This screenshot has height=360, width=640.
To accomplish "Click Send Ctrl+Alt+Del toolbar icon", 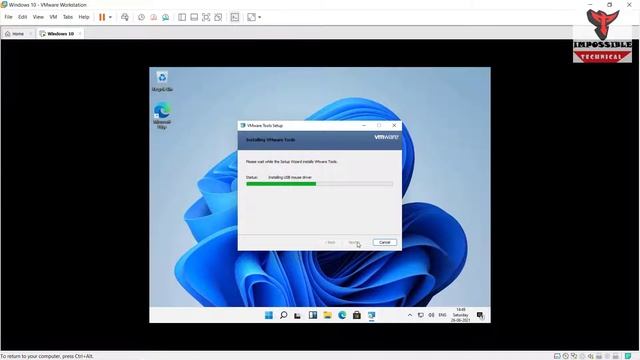I will tap(125, 17).
